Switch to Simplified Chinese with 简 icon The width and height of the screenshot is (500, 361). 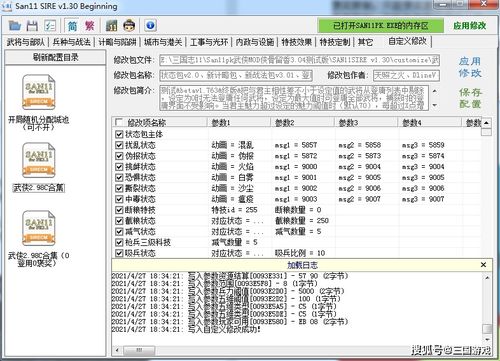72,26
